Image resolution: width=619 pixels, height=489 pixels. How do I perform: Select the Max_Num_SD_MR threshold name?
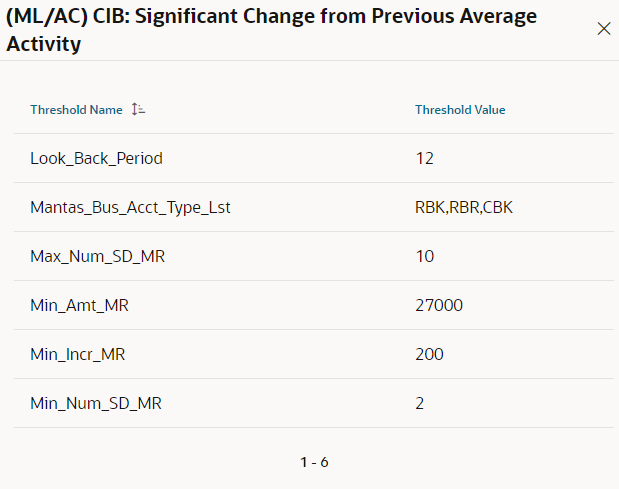(x=98, y=257)
